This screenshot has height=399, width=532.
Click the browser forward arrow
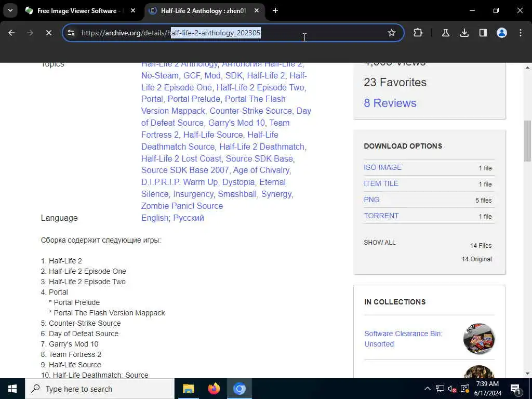[x=30, y=33]
